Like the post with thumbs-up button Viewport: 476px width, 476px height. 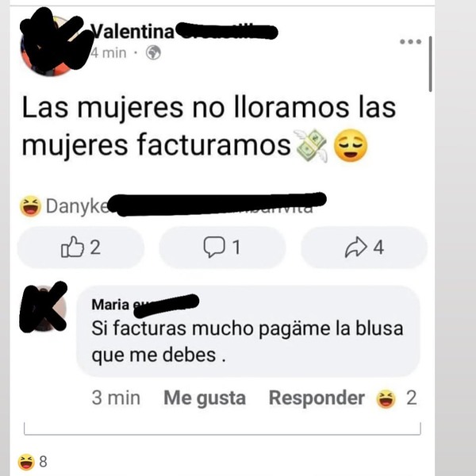[x=81, y=247]
